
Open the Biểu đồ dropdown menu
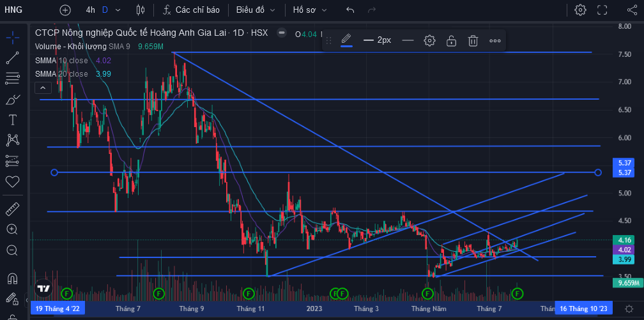point(256,10)
